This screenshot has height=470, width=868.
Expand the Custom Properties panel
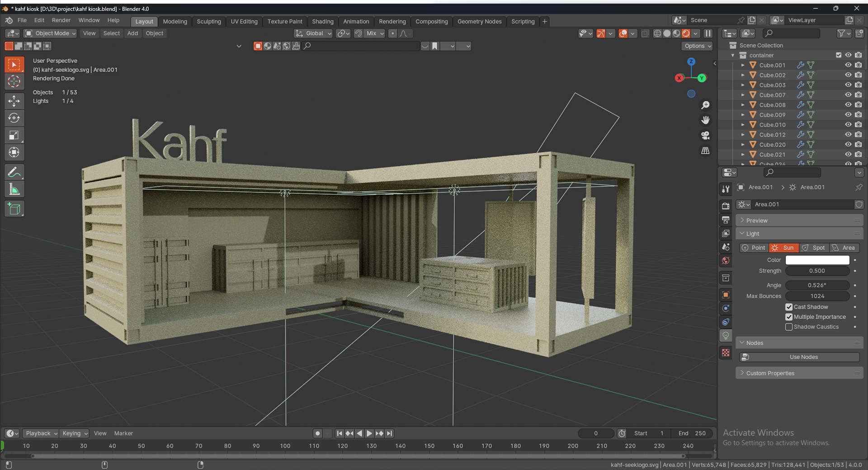[x=799, y=373]
